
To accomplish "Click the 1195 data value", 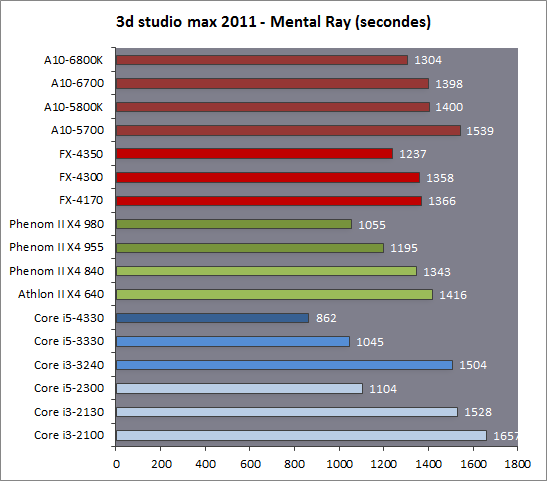I will coord(404,248).
